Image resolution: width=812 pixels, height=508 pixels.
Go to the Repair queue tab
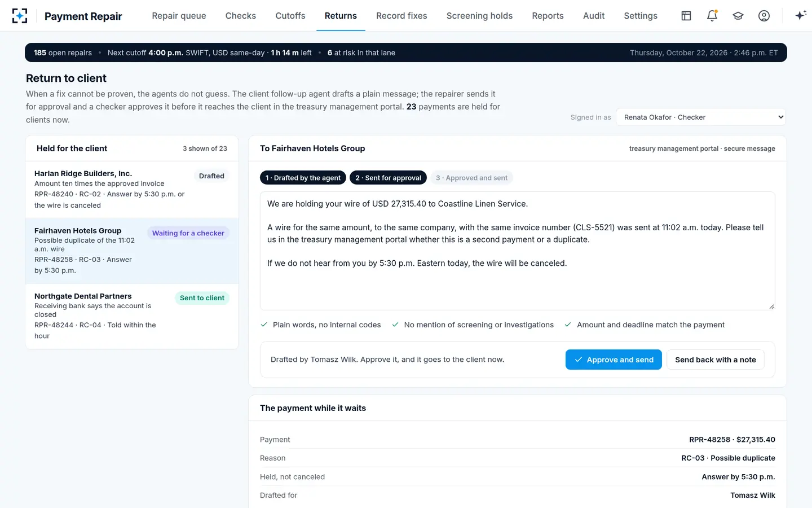click(x=179, y=16)
